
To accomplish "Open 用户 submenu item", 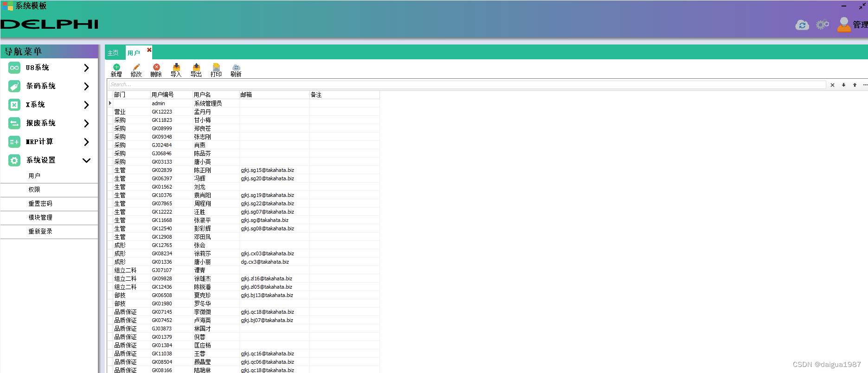I will (x=49, y=176).
